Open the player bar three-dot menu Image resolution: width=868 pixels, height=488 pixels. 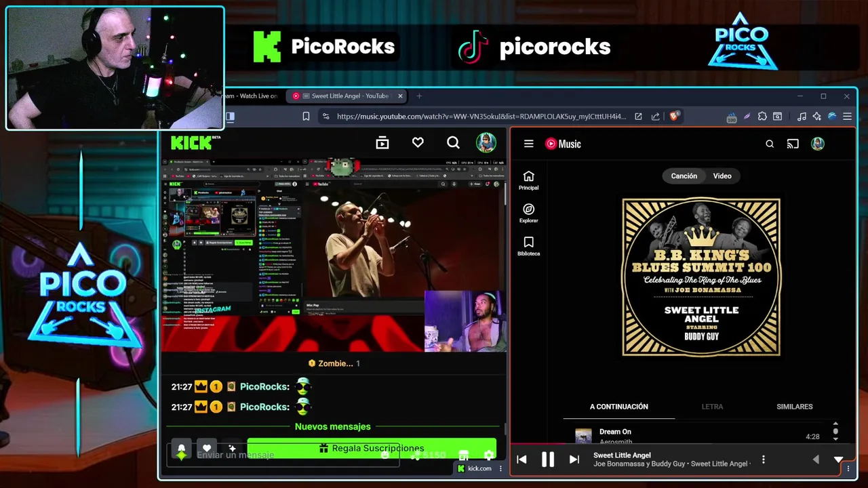764,460
